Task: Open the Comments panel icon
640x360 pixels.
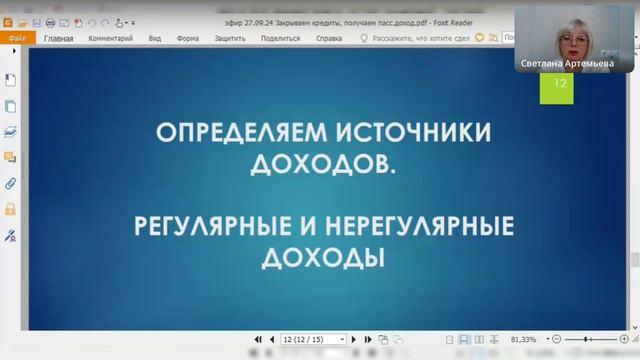Action: click(x=10, y=158)
